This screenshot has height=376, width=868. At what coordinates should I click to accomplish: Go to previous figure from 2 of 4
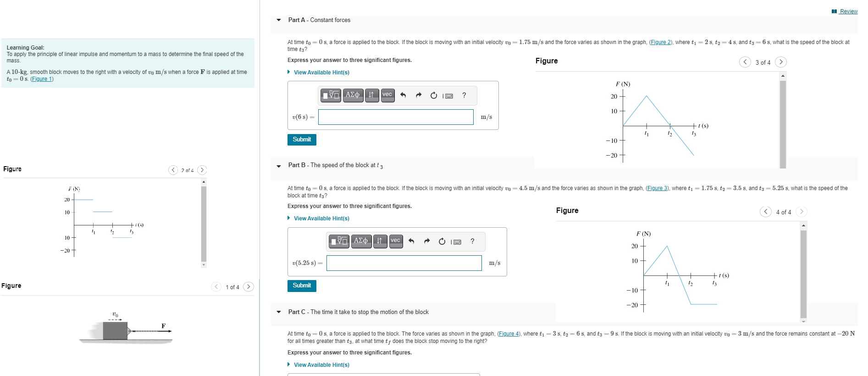click(x=173, y=170)
